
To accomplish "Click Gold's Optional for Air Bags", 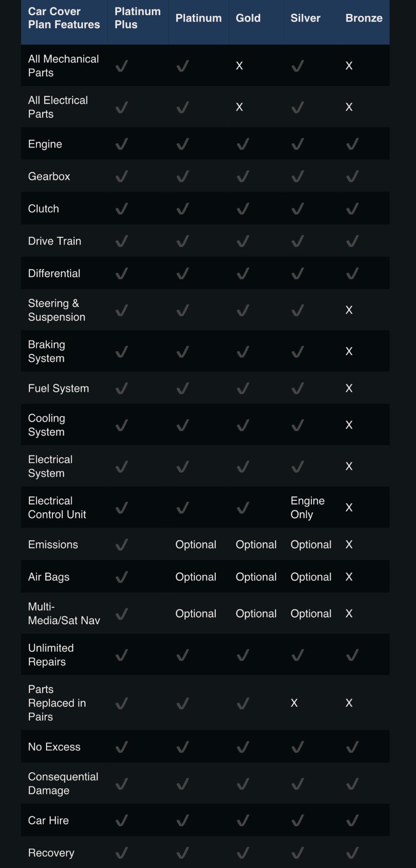I will click(x=256, y=577).
